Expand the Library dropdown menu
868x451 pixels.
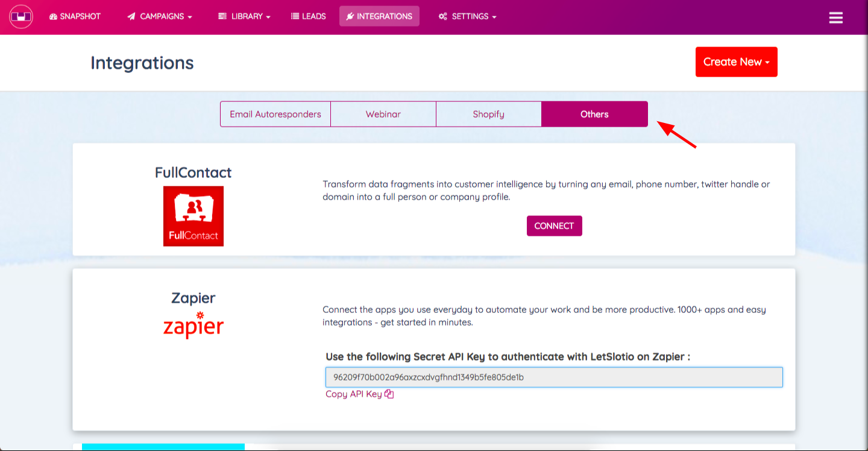click(244, 16)
